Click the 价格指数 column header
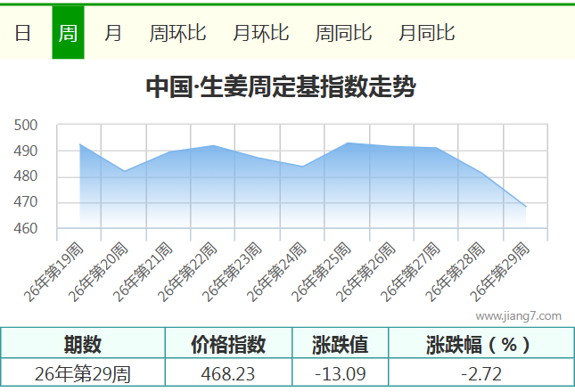The width and height of the screenshot is (575, 392). [228, 344]
